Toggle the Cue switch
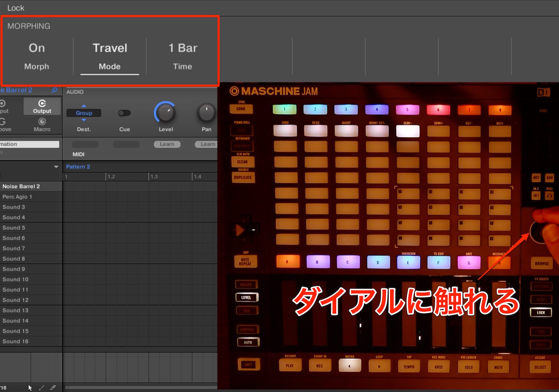The width and height of the screenshot is (559, 392). click(x=124, y=113)
